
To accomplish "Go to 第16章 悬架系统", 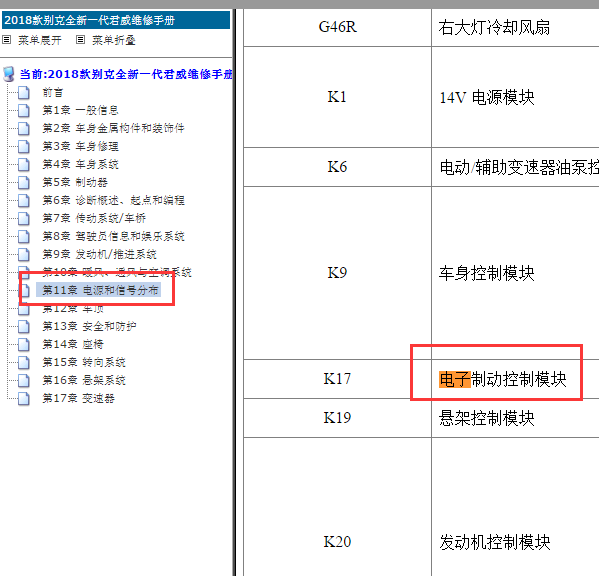I will coord(84,380).
